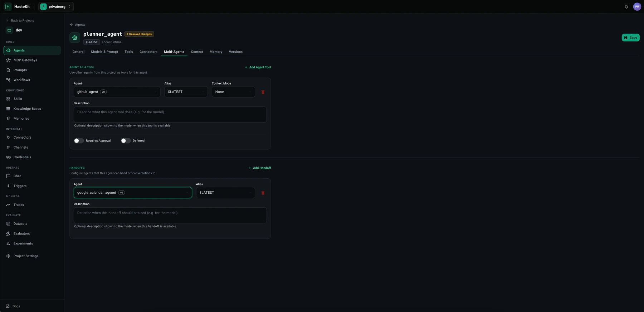Image resolution: width=644 pixels, height=312 pixels.
Task: Go back via the Agents breadcrumb link
Action: point(78,25)
